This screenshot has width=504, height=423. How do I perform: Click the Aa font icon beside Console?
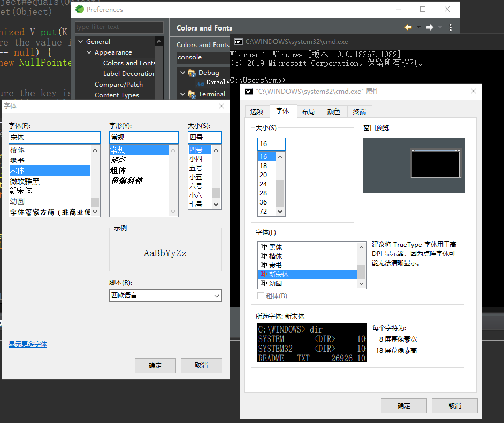pos(200,84)
